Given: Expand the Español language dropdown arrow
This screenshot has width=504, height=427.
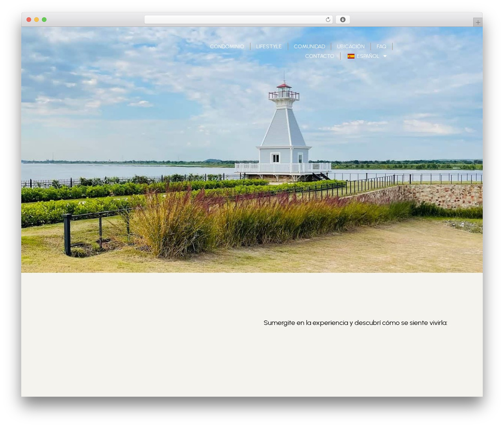Looking at the screenshot, I should coord(385,56).
